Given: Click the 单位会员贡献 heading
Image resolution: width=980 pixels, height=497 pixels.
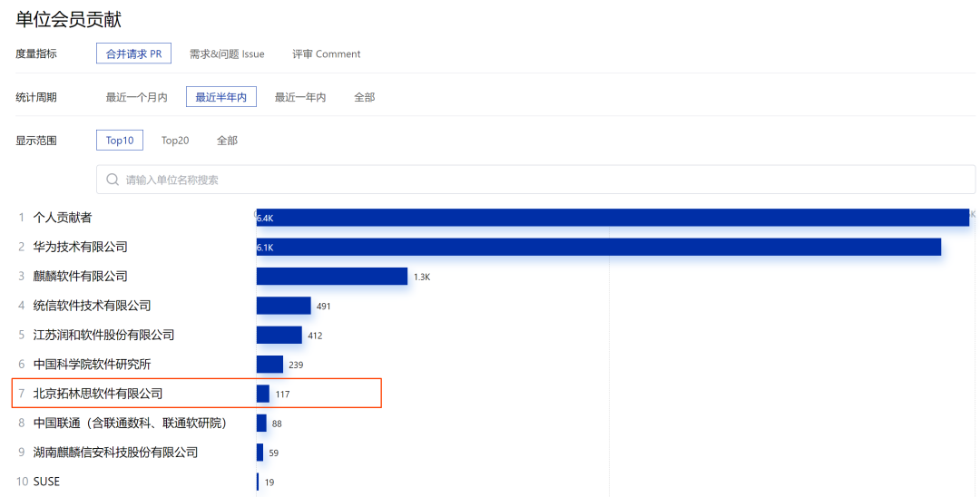Looking at the screenshot, I should tap(69, 19).
